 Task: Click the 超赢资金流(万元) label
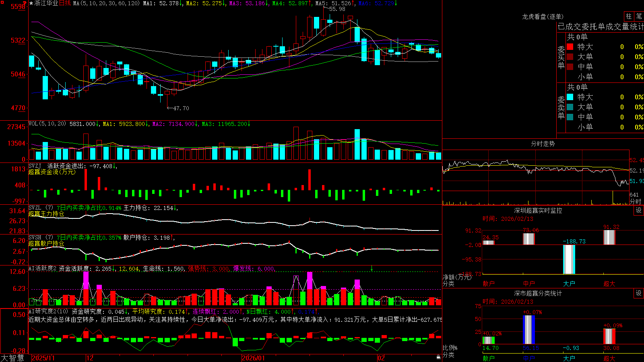click(52, 172)
